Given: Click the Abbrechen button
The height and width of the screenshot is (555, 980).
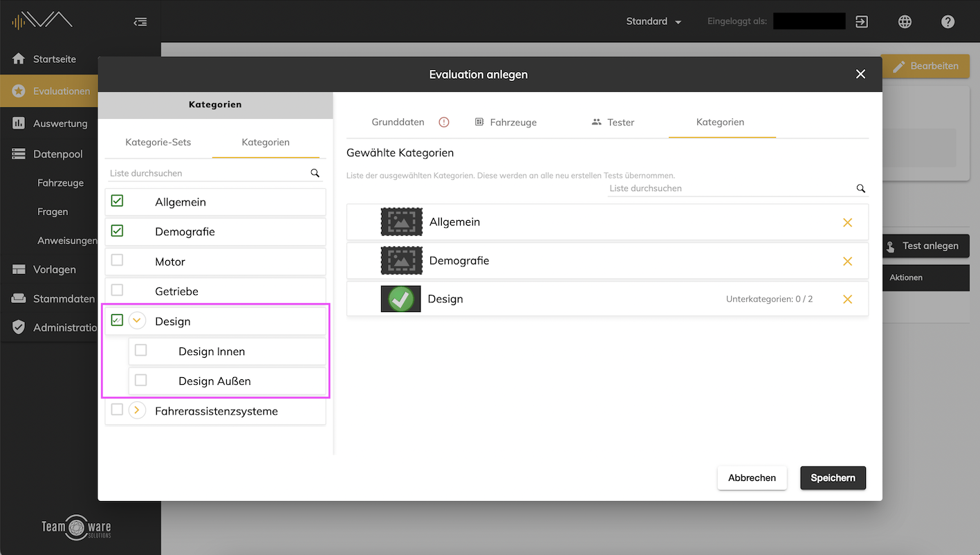Looking at the screenshot, I should (x=752, y=477).
